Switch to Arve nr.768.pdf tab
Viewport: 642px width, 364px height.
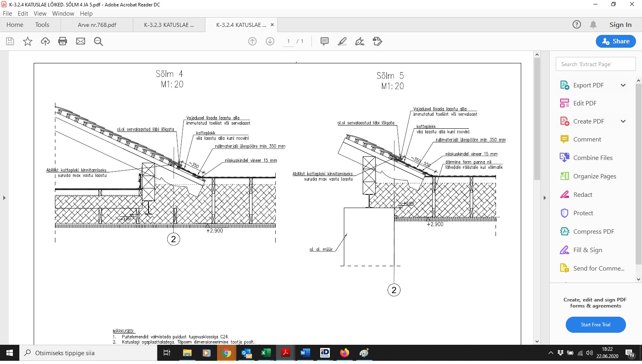point(97,25)
